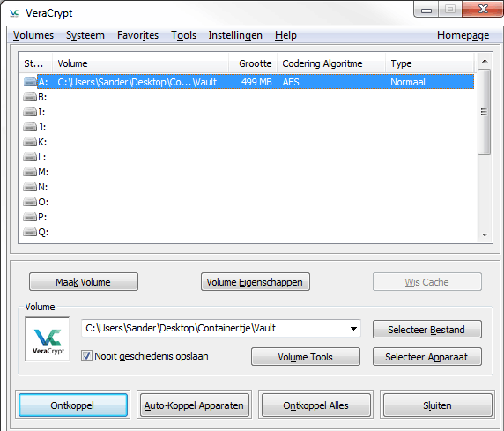The image size is (504, 431).
Task: Select the drive icon for L:
Action: [x=30, y=157]
